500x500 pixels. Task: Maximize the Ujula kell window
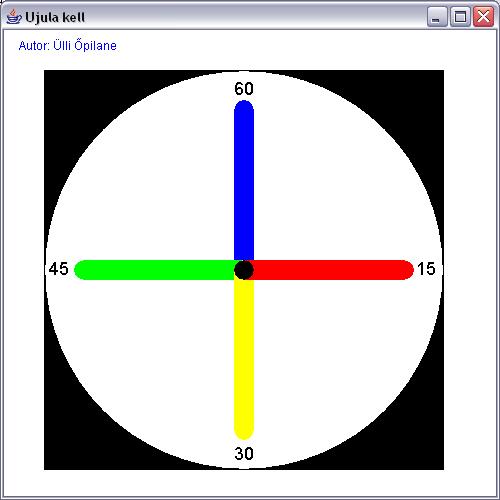click(460, 16)
